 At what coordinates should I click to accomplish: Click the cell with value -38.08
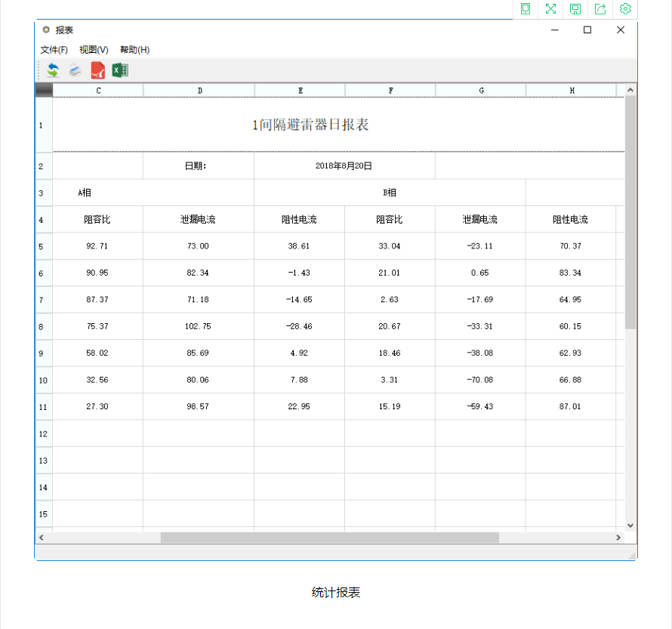click(480, 353)
